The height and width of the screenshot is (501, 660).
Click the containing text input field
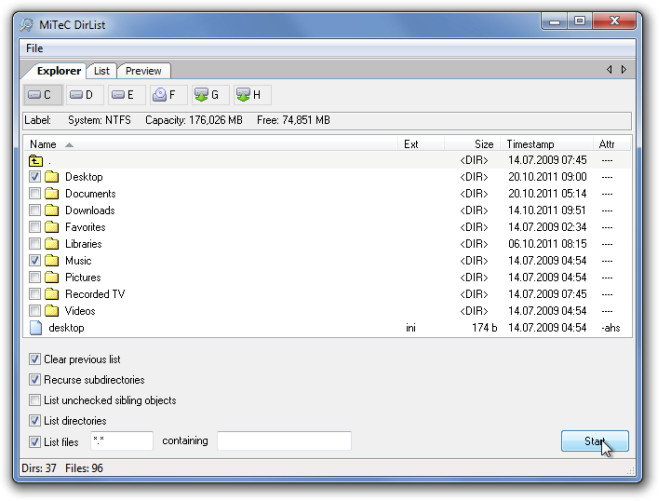pyautogui.click(x=284, y=441)
